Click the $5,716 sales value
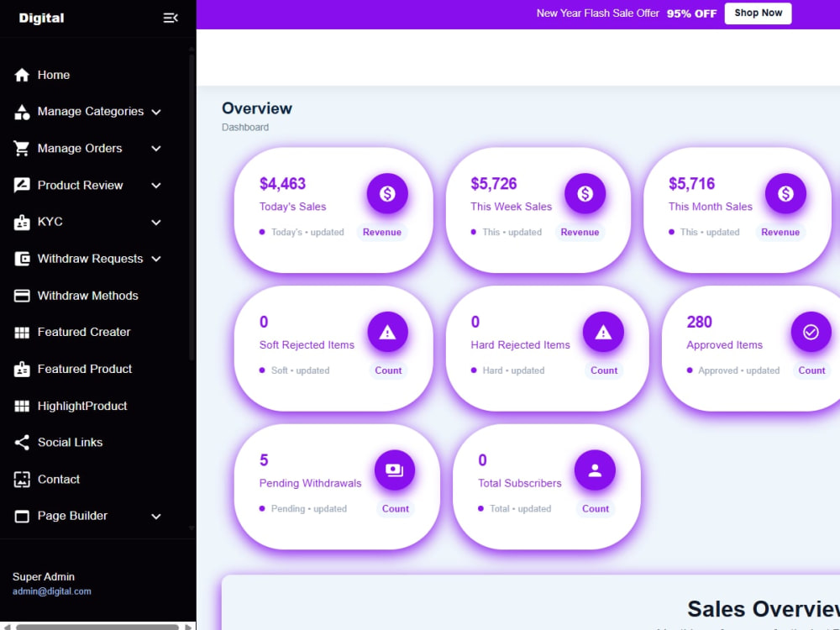Screen dimensions: 840x630 point(691,184)
